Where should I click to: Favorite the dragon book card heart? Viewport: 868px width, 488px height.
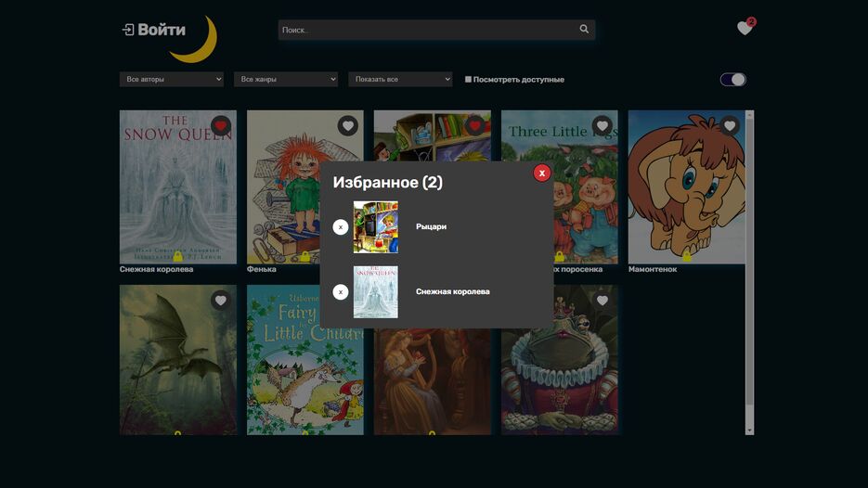(x=221, y=301)
